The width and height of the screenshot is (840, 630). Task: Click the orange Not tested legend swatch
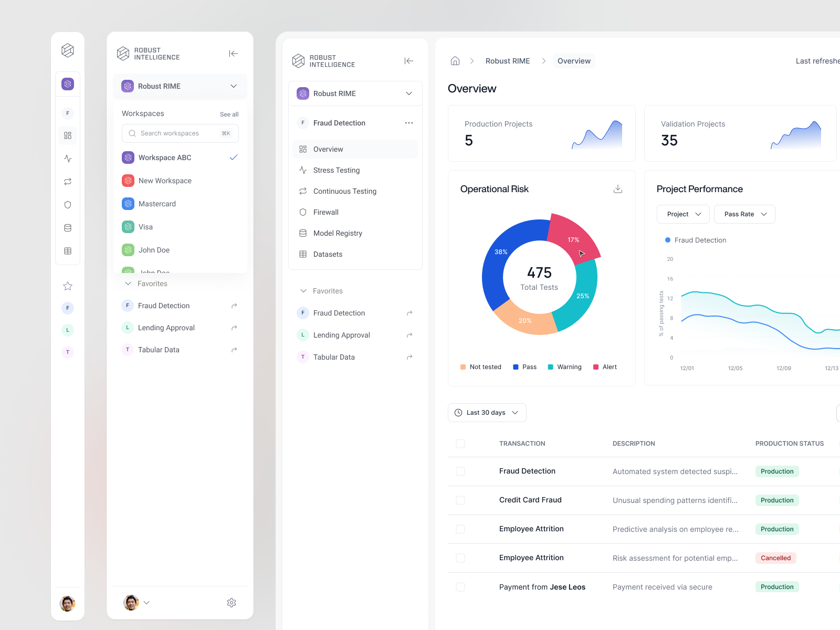pyautogui.click(x=463, y=366)
